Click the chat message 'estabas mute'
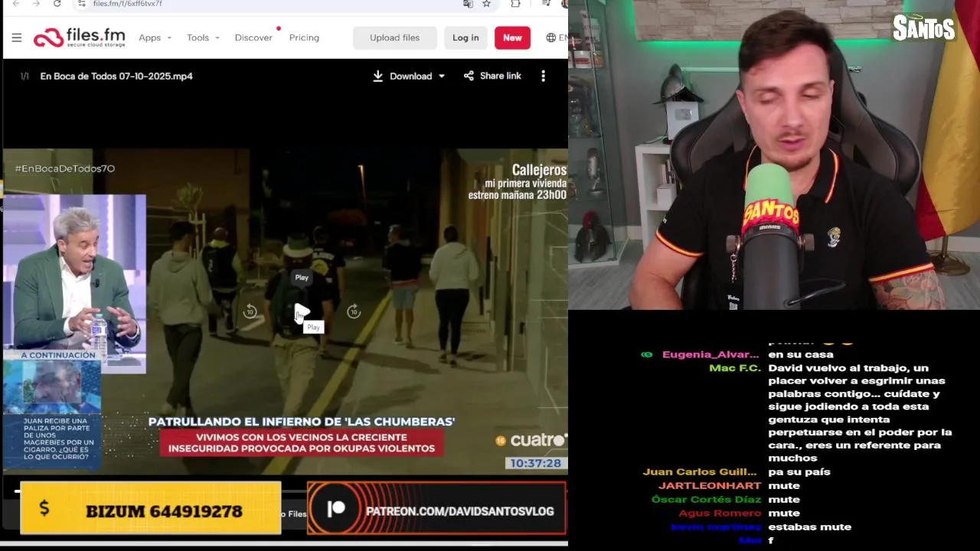Screen dimensions: 980x551 [x=809, y=527]
